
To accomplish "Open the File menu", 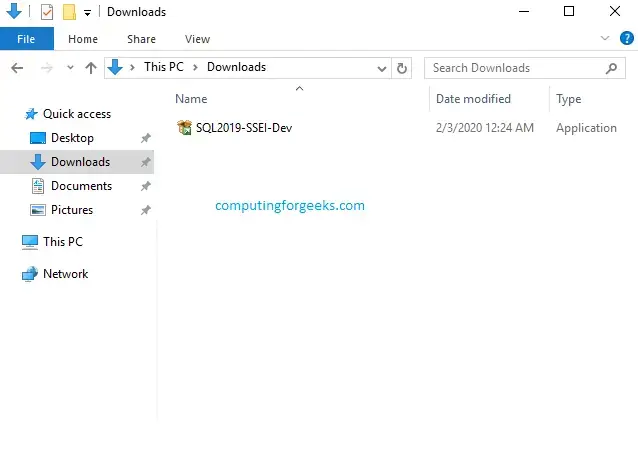I will [26, 39].
